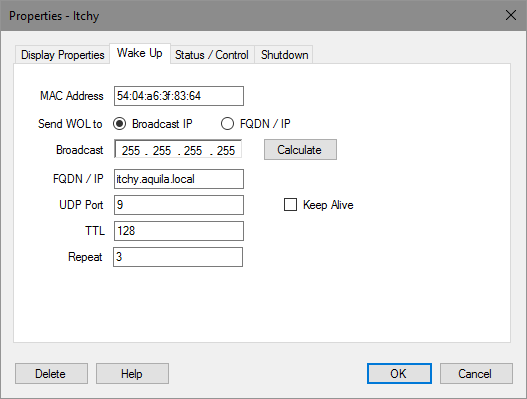Image resolution: width=527 pixels, height=399 pixels.
Task: Click into the UDP Port field
Action: click(179, 205)
